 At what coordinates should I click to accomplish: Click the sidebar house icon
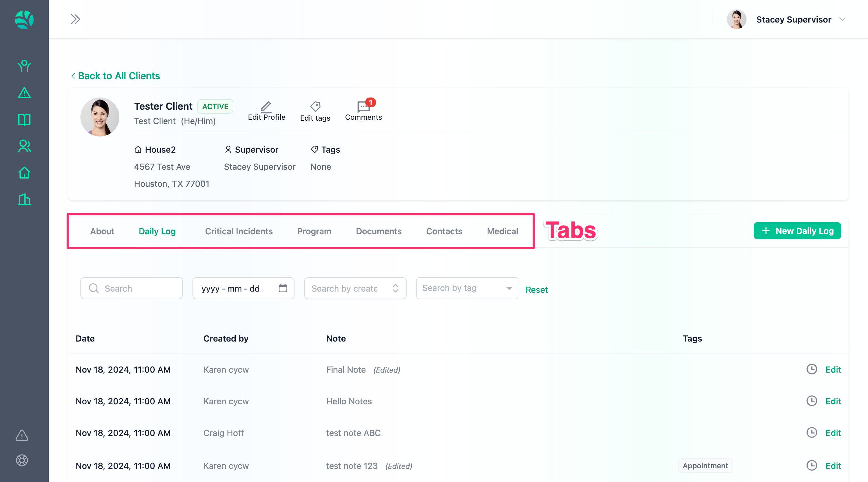pos(24,173)
